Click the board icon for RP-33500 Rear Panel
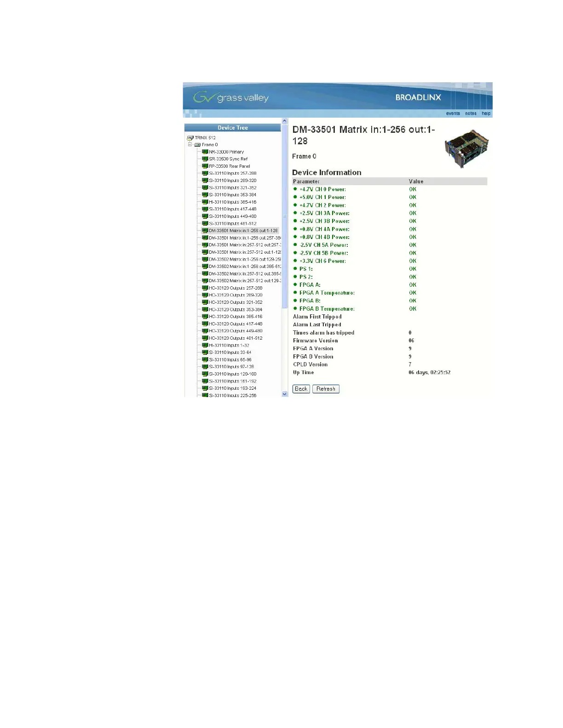Image resolution: width=563 pixels, height=728 pixels. 205,166
